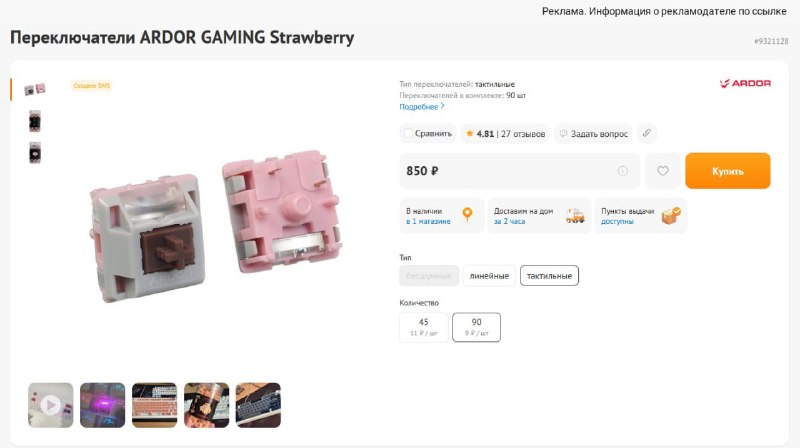Add item to favorites with heart icon

click(662, 171)
